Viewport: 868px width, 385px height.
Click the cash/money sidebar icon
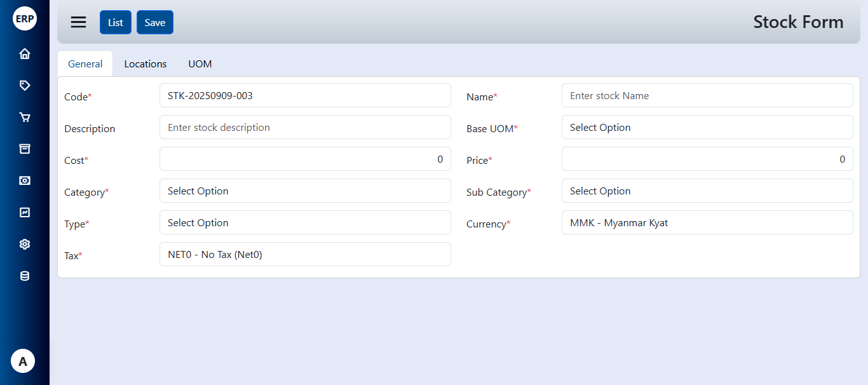click(x=25, y=181)
